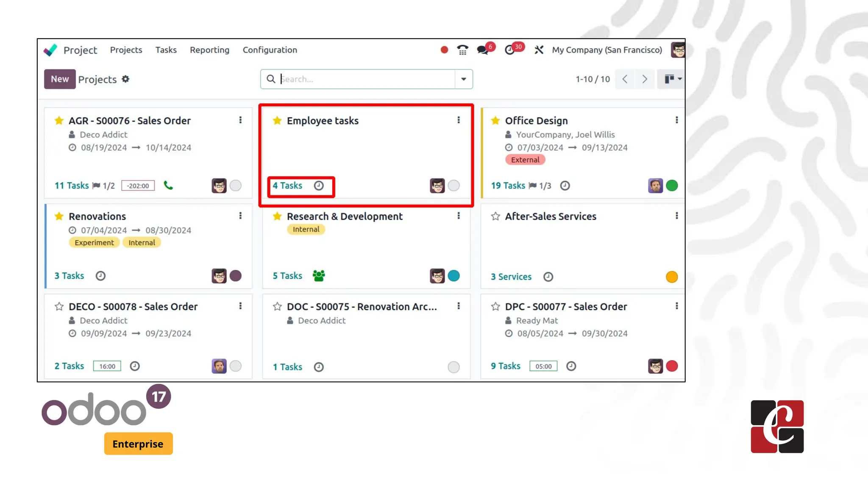
Task: Open the VoIP phone dialer icon
Action: click(462, 50)
